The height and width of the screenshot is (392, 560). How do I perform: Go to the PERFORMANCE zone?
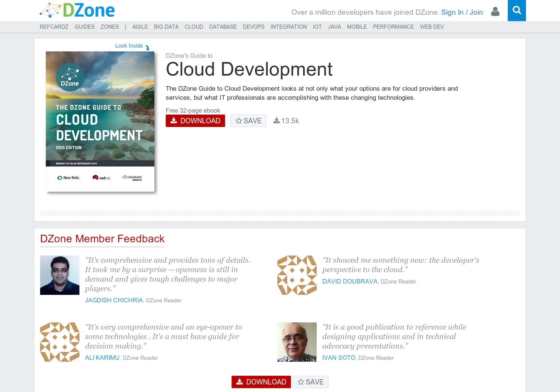[394, 27]
